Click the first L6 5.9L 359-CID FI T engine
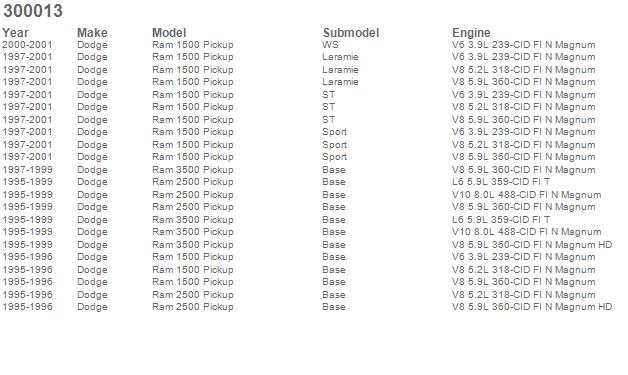The width and height of the screenshot is (628, 375). 501,182
